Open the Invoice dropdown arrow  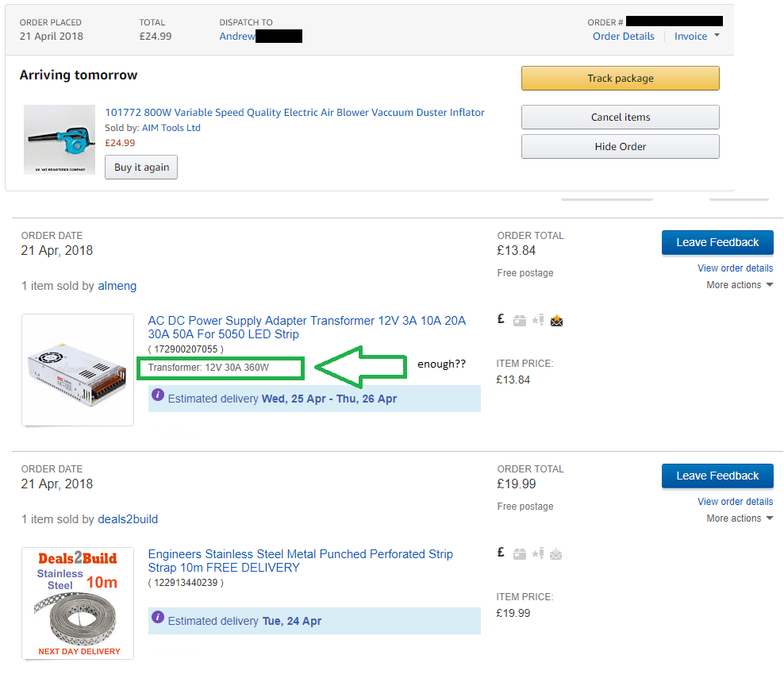point(717,36)
